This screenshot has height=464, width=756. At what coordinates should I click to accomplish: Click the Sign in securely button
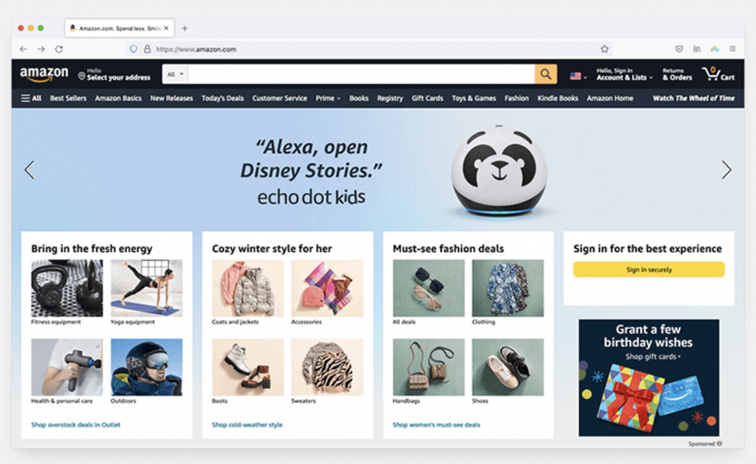click(x=648, y=270)
